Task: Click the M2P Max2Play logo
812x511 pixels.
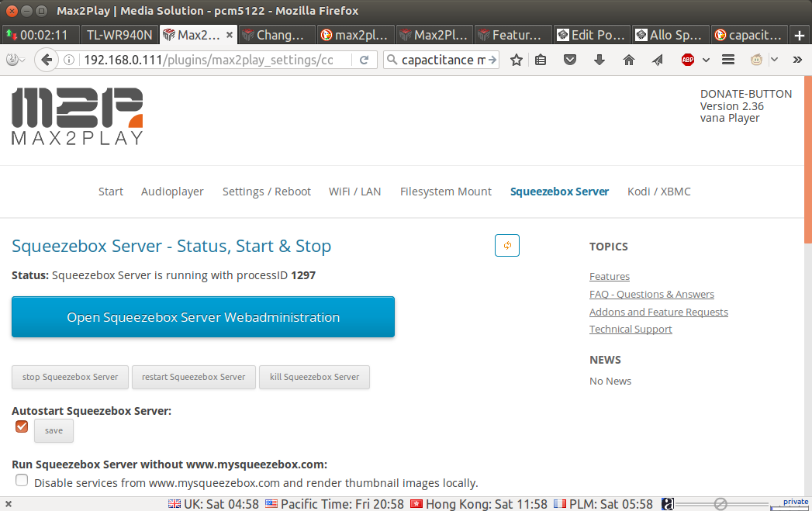Action: coord(77,116)
